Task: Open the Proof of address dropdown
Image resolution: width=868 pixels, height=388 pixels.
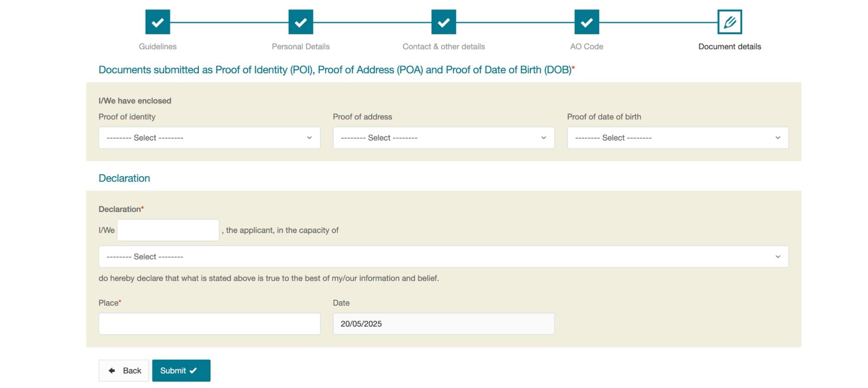Action: [x=443, y=138]
